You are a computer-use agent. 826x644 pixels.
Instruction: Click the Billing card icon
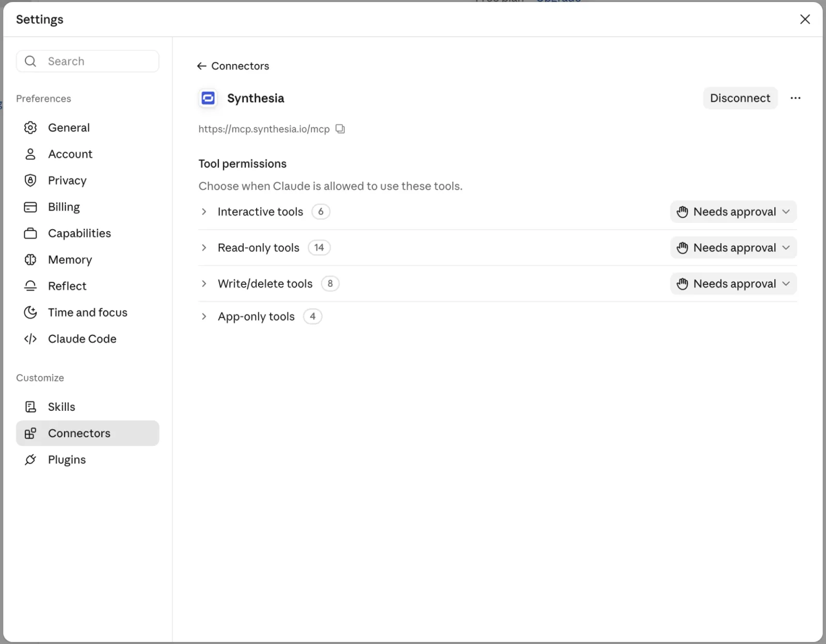[x=30, y=207]
